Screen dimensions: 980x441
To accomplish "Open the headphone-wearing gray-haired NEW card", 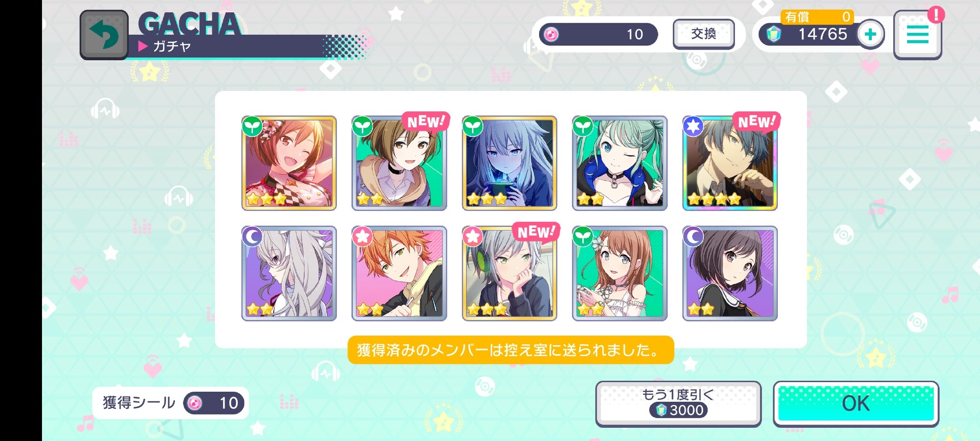I will [x=509, y=273].
